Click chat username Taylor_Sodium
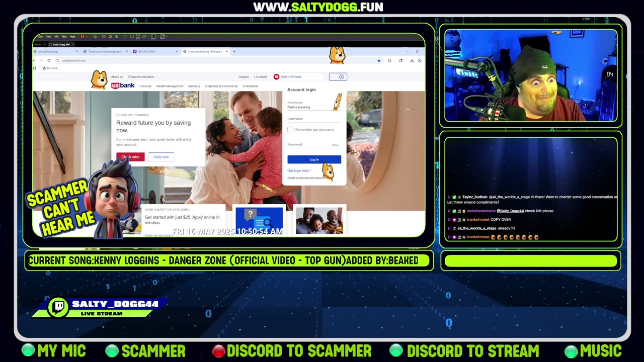The height and width of the screenshot is (362, 644). [x=474, y=197]
